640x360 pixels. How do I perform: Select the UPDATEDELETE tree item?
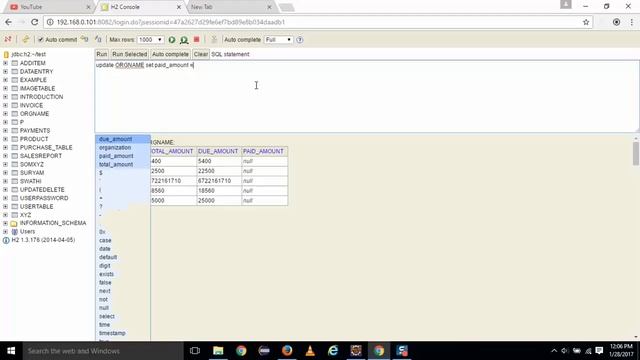point(42,190)
